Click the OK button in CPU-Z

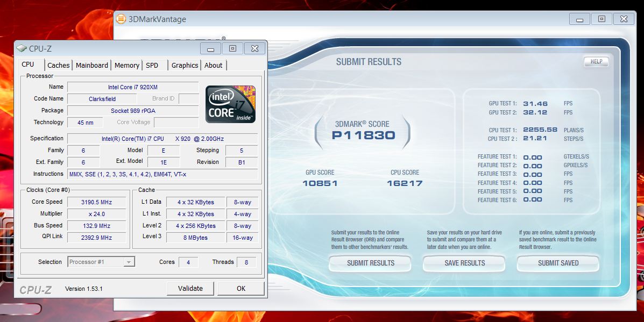[x=241, y=288]
